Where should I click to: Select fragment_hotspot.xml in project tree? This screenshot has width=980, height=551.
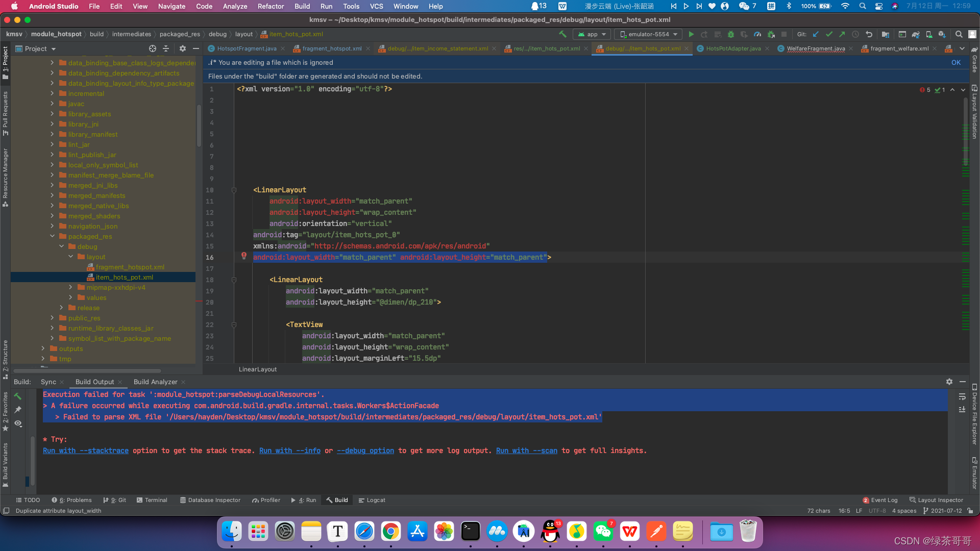click(x=130, y=267)
